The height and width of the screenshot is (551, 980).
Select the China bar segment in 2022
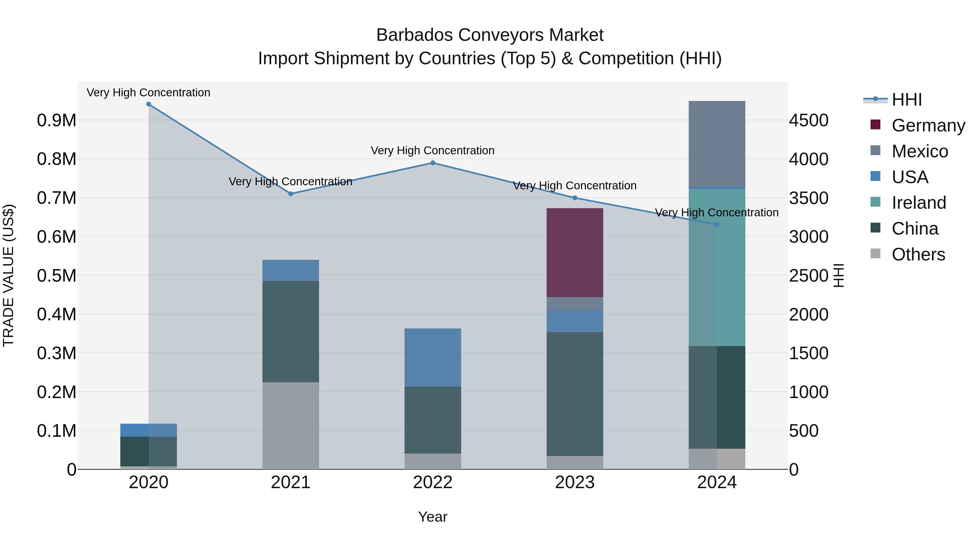tap(433, 420)
